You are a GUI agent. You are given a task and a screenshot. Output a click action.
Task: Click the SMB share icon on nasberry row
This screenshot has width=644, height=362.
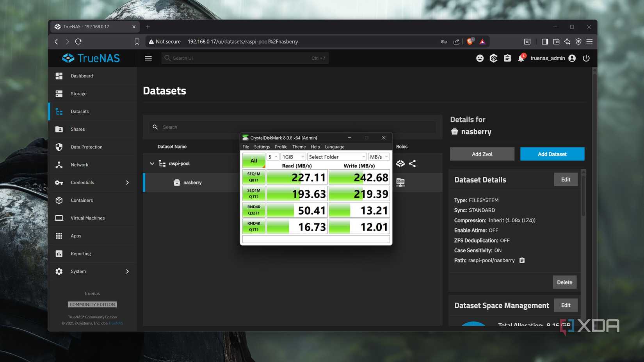pyautogui.click(x=400, y=182)
